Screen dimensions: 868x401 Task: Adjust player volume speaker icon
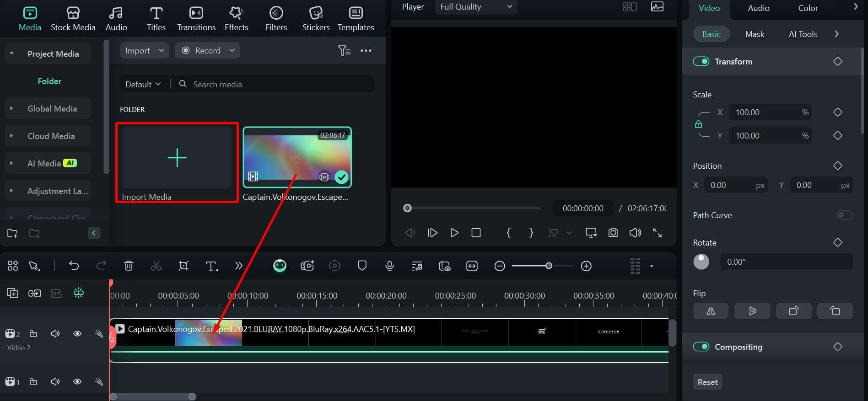click(635, 233)
